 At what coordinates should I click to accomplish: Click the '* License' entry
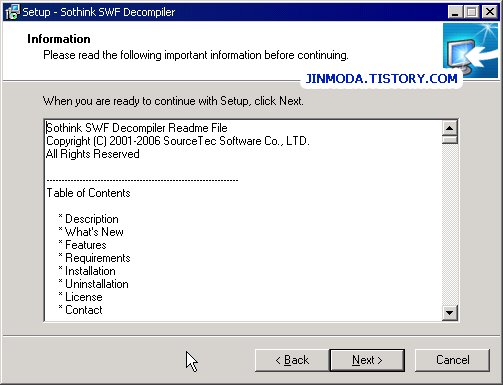tap(80, 297)
